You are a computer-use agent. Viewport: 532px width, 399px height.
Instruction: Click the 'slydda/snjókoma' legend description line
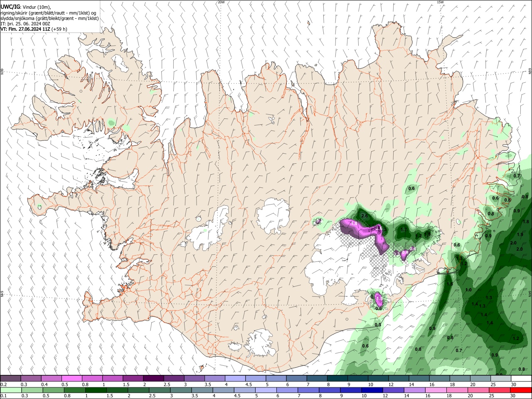pyautogui.click(x=49, y=18)
